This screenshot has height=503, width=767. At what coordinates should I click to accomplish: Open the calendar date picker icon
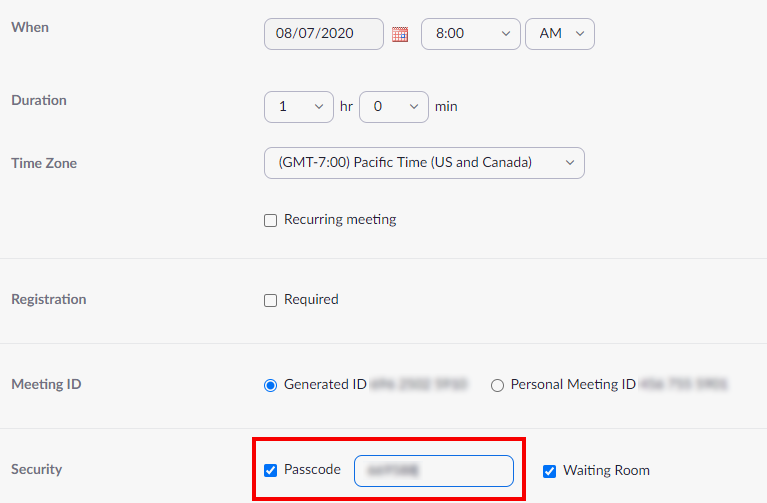point(400,34)
